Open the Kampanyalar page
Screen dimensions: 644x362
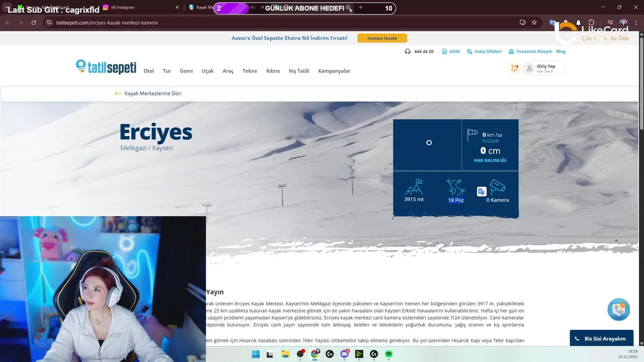pyautogui.click(x=334, y=71)
